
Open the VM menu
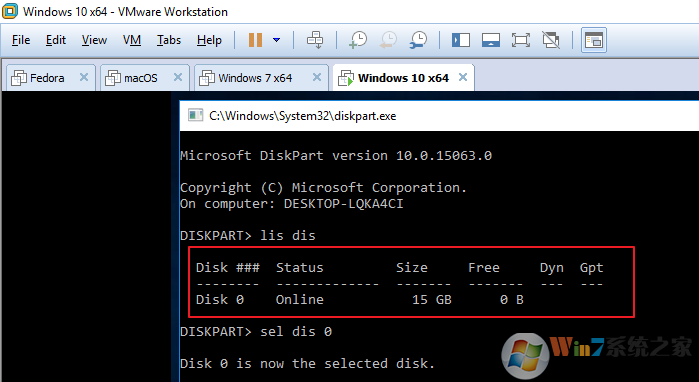[132, 40]
